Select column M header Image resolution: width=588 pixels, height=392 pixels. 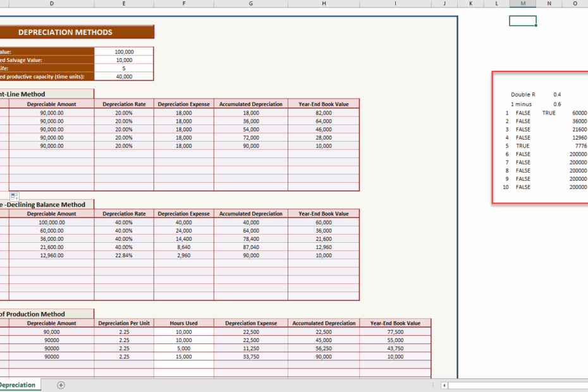tap(523, 3)
